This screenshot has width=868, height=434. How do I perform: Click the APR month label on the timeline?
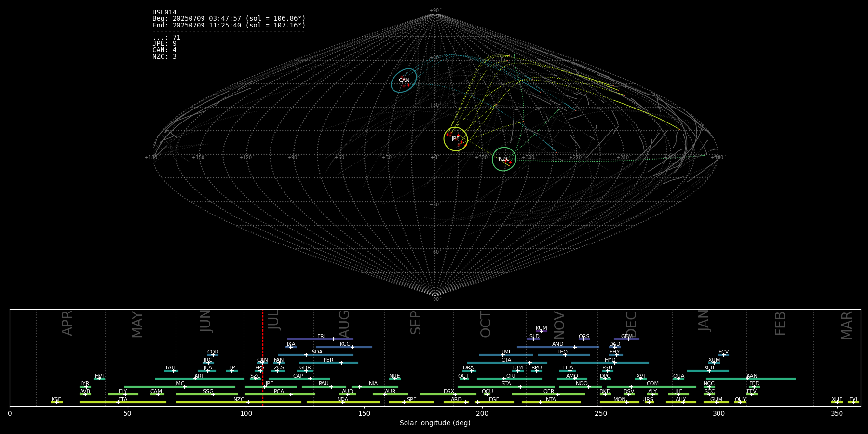tap(68, 323)
